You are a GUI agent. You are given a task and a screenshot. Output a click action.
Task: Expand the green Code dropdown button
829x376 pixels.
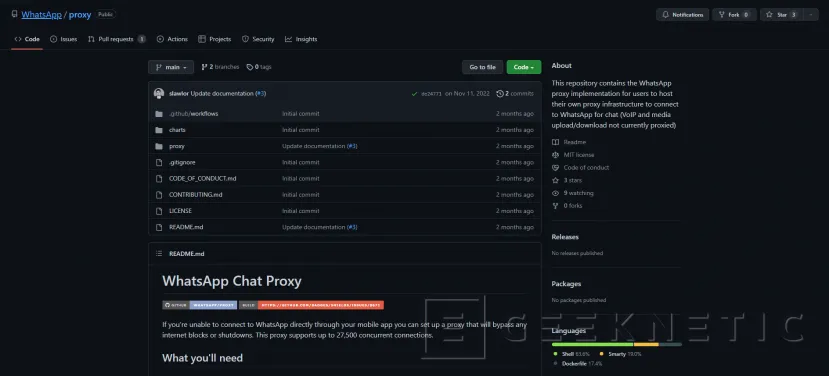[x=523, y=67]
